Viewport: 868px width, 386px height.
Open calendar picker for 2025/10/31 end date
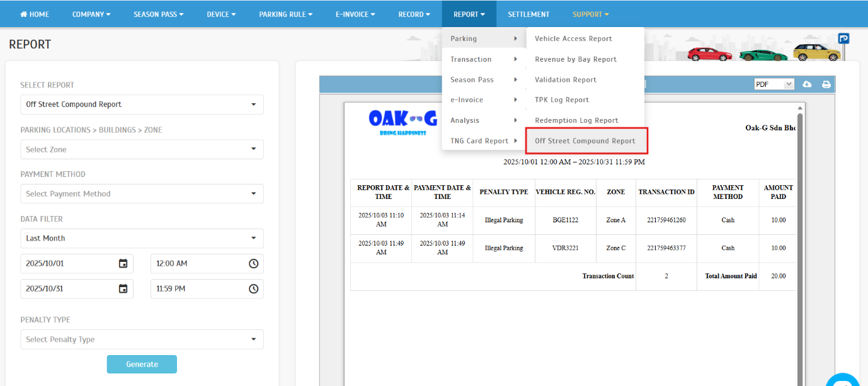(123, 289)
